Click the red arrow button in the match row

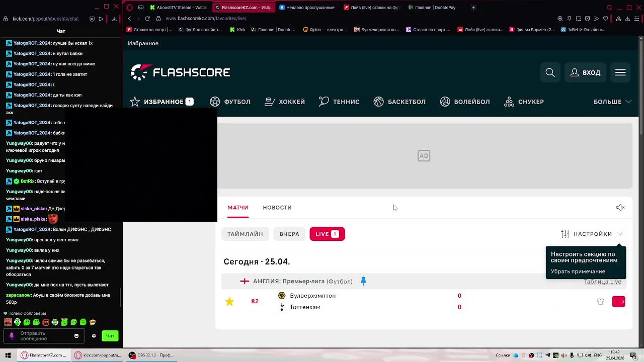click(x=618, y=302)
